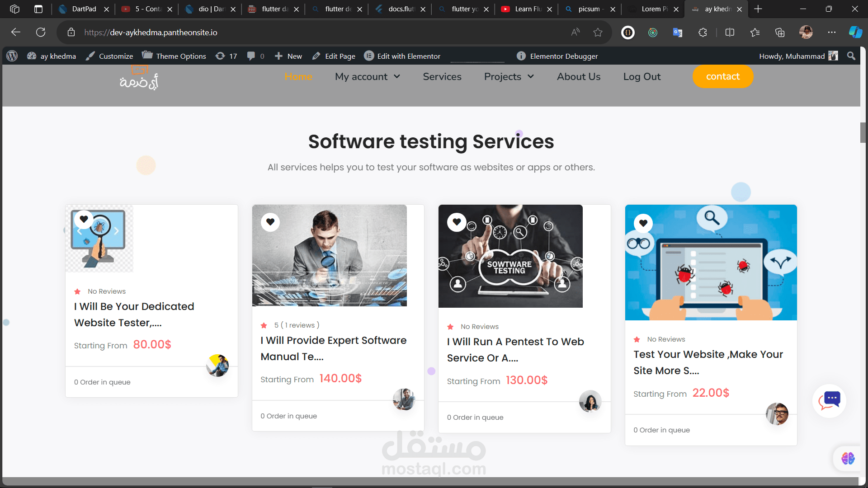Click the page vertical scrollbar thumb
This screenshot has width=868, height=488.
pyautogui.click(x=863, y=132)
